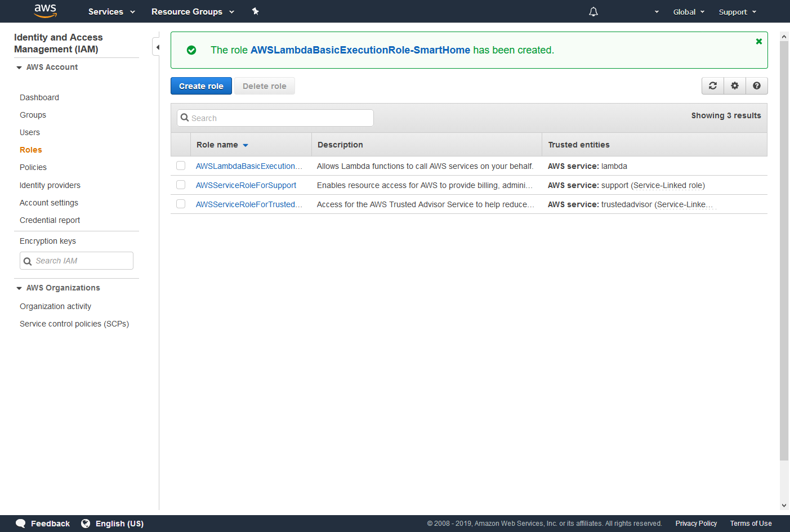Open the Global region dropdown
The image size is (790, 532).
pos(689,12)
